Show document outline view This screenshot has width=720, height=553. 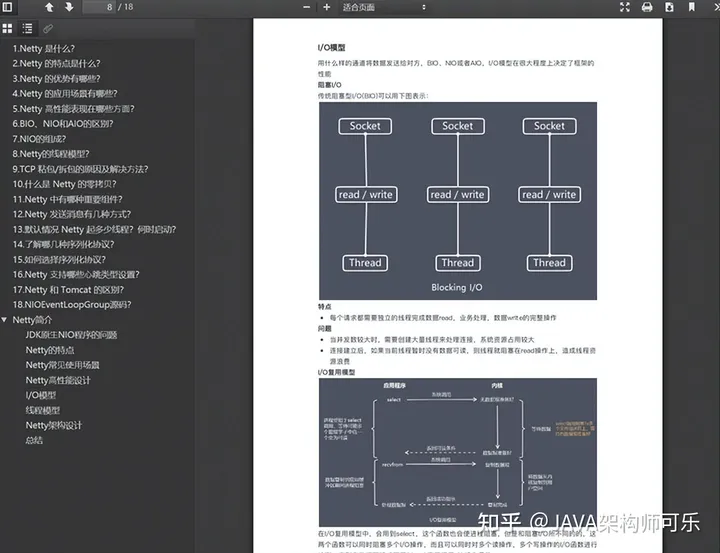(x=28, y=28)
